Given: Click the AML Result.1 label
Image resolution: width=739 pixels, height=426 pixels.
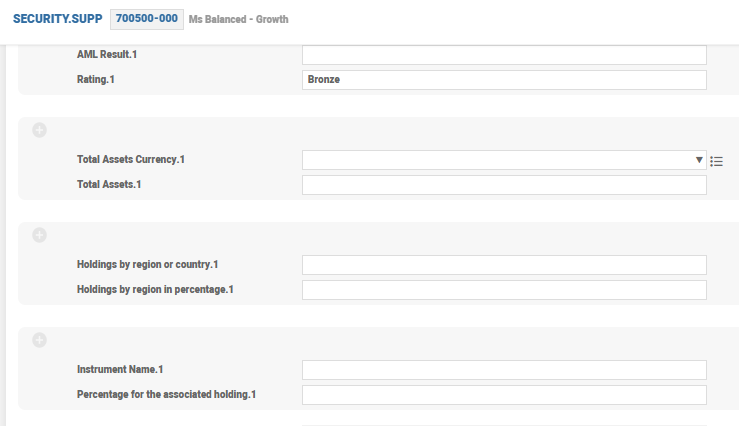Looking at the screenshot, I should 107,54.
